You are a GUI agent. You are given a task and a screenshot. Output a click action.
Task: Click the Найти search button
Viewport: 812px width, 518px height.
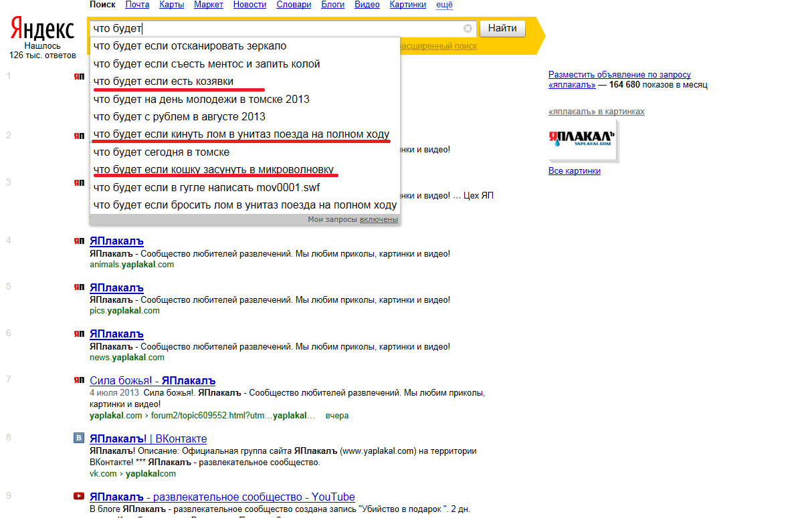pos(502,29)
